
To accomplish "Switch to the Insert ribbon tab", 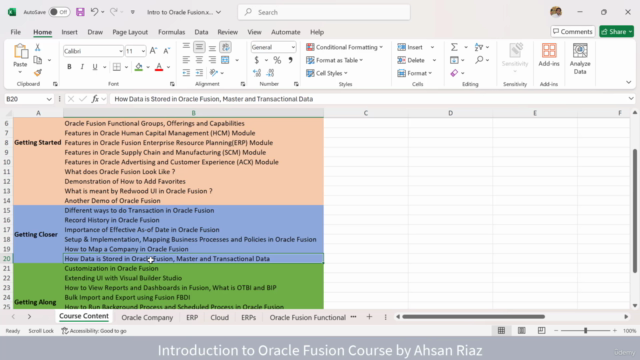I will [x=69, y=32].
